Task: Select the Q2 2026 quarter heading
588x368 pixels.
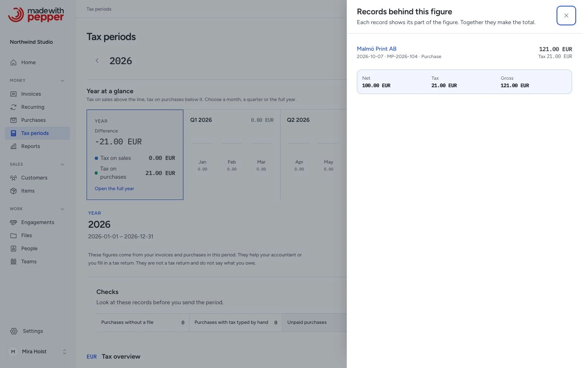Action: pyautogui.click(x=298, y=120)
